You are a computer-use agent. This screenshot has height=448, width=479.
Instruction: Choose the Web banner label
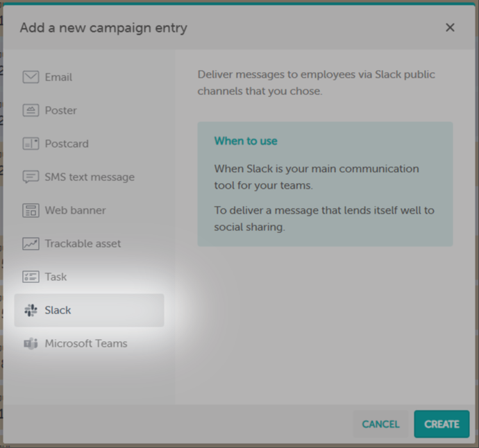tap(76, 210)
